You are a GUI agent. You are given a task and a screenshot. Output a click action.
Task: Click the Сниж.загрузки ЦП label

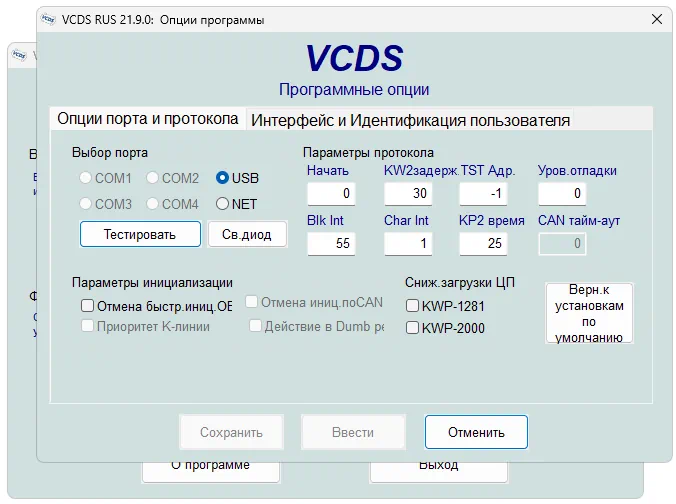[460, 282]
